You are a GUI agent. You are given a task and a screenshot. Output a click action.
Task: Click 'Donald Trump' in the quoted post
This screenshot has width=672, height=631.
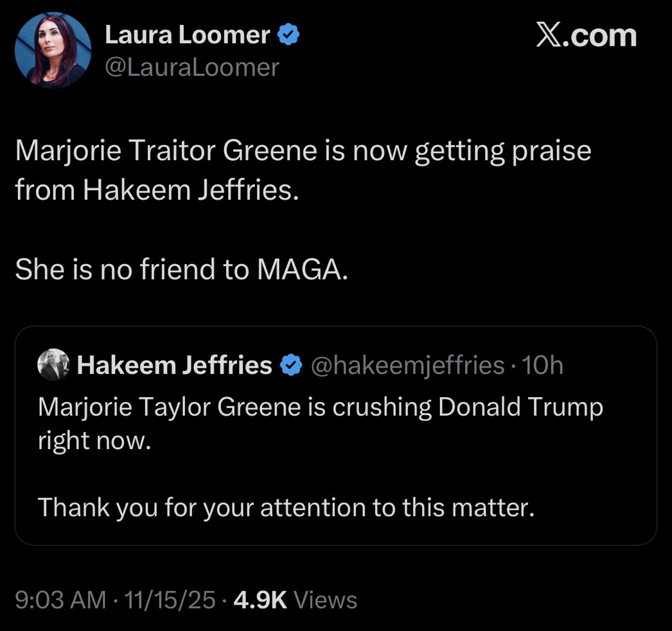(x=520, y=407)
